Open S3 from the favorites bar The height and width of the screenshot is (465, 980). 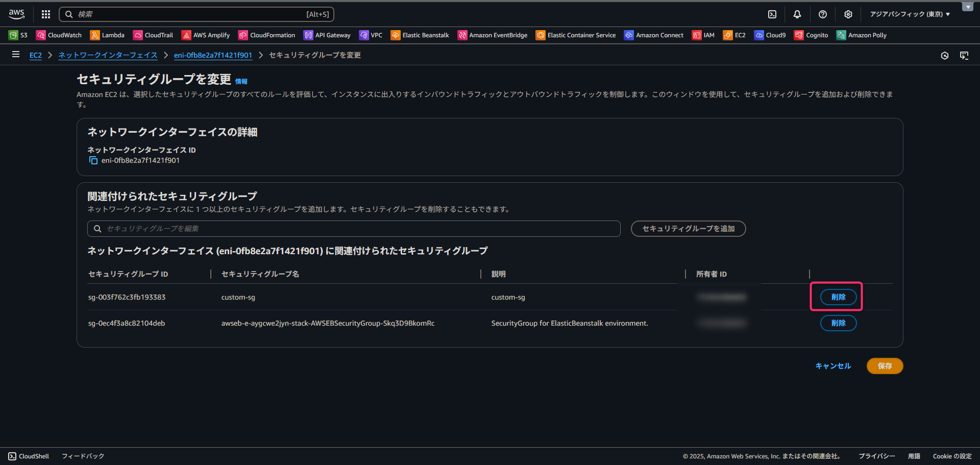[18, 35]
